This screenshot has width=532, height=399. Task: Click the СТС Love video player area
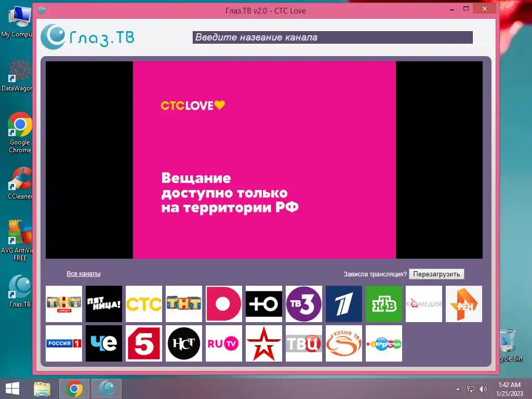[264, 160]
